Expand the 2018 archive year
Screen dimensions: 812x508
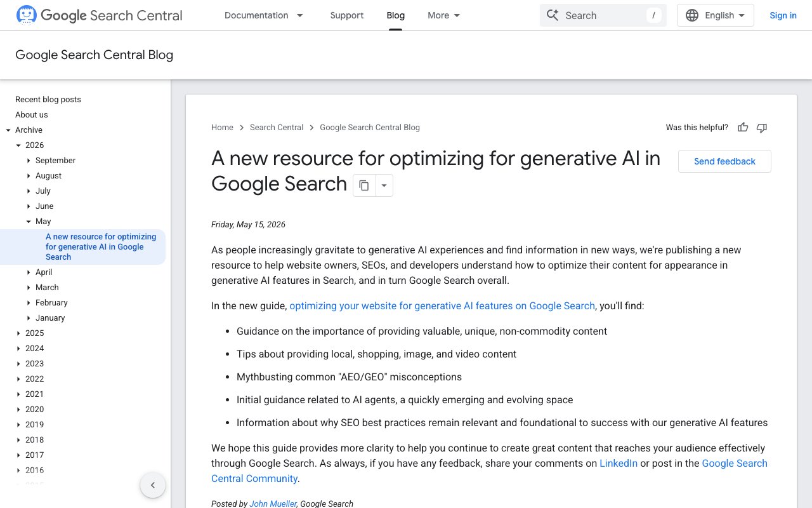(18, 440)
